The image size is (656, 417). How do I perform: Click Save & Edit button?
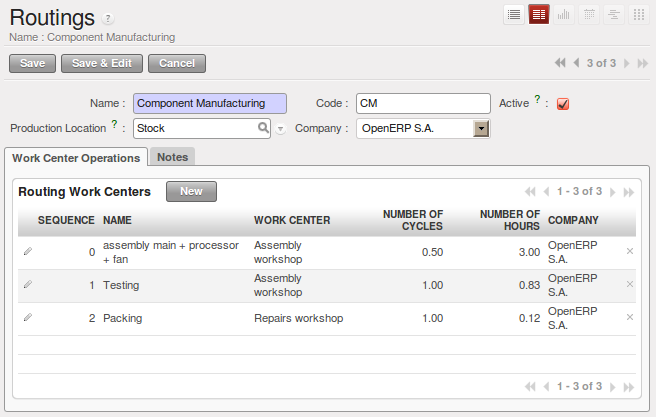click(x=102, y=64)
